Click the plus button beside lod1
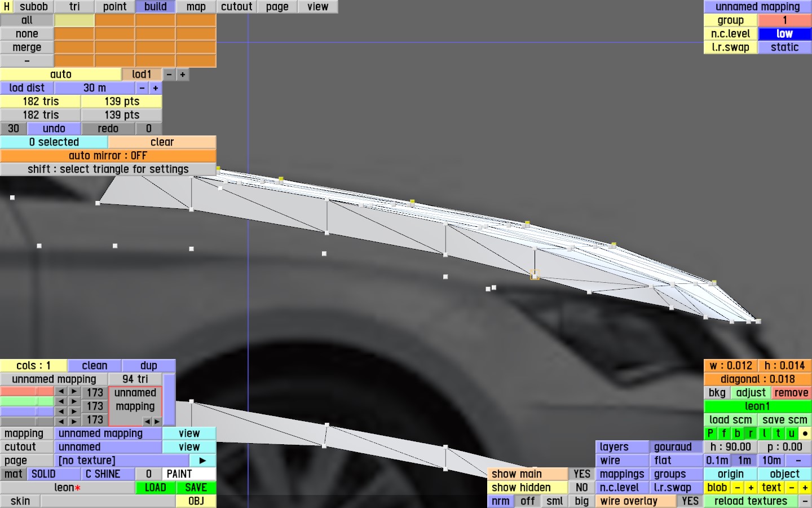 183,75
